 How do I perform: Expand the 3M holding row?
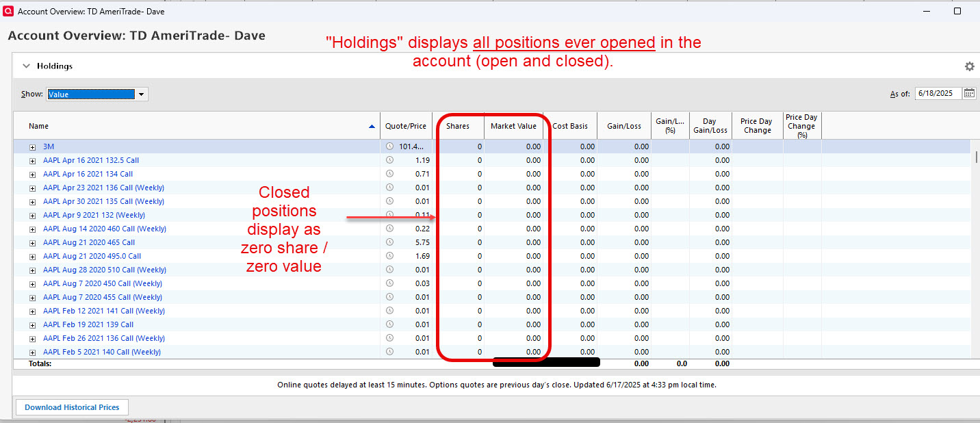[32, 147]
